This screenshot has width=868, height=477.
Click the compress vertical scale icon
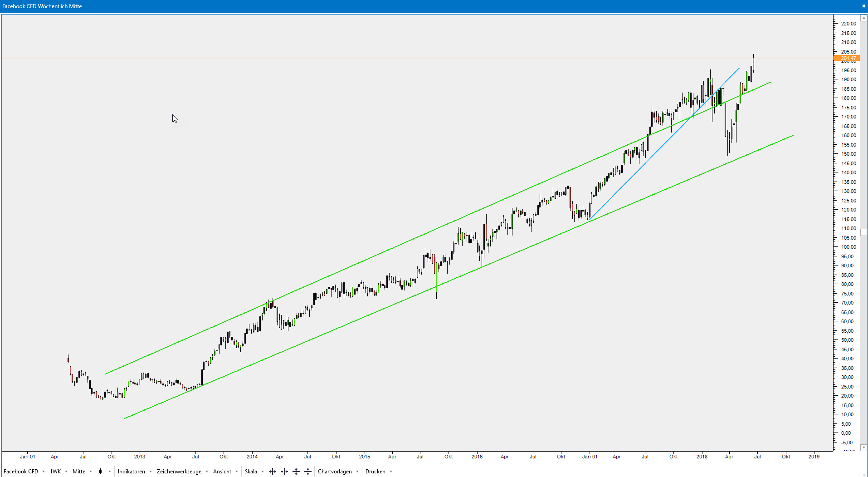pos(308,472)
